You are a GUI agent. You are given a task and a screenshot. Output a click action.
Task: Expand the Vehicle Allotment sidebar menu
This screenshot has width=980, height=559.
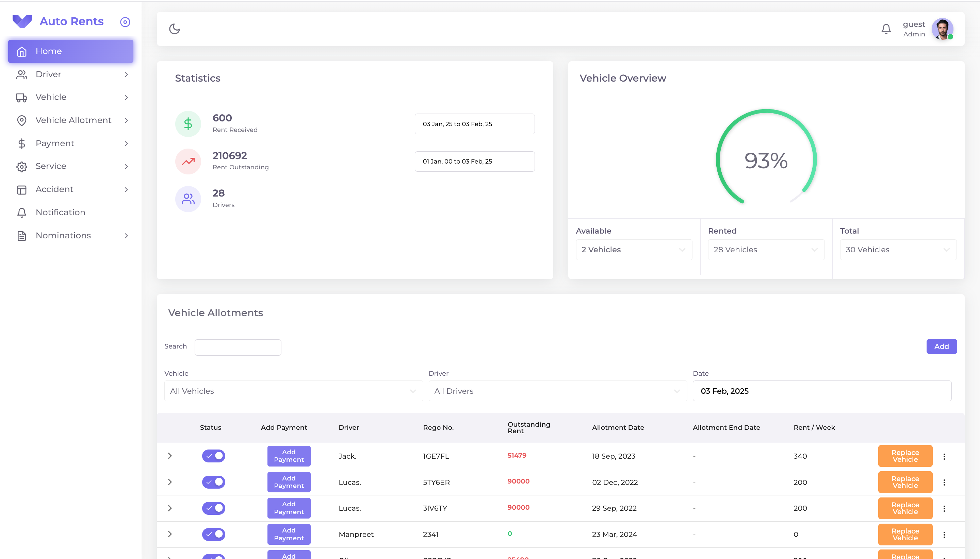pyautogui.click(x=73, y=120)
